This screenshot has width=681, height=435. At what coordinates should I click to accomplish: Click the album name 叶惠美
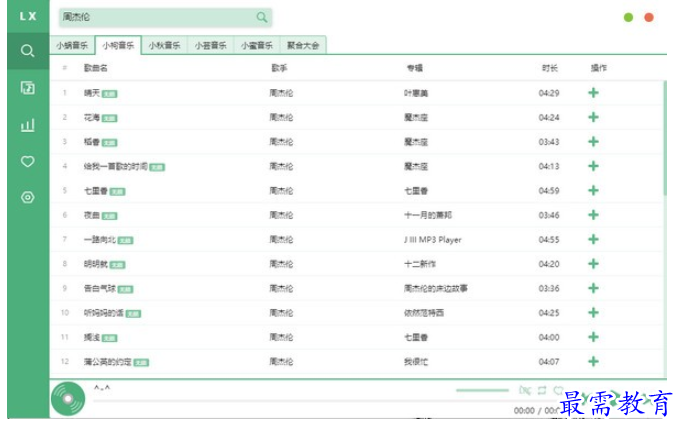416,93
